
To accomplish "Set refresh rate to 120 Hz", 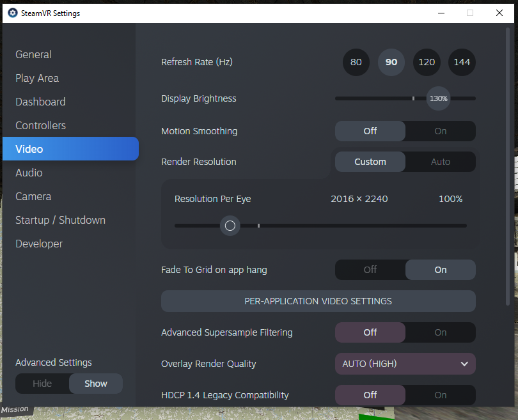I will pos(427,62).
